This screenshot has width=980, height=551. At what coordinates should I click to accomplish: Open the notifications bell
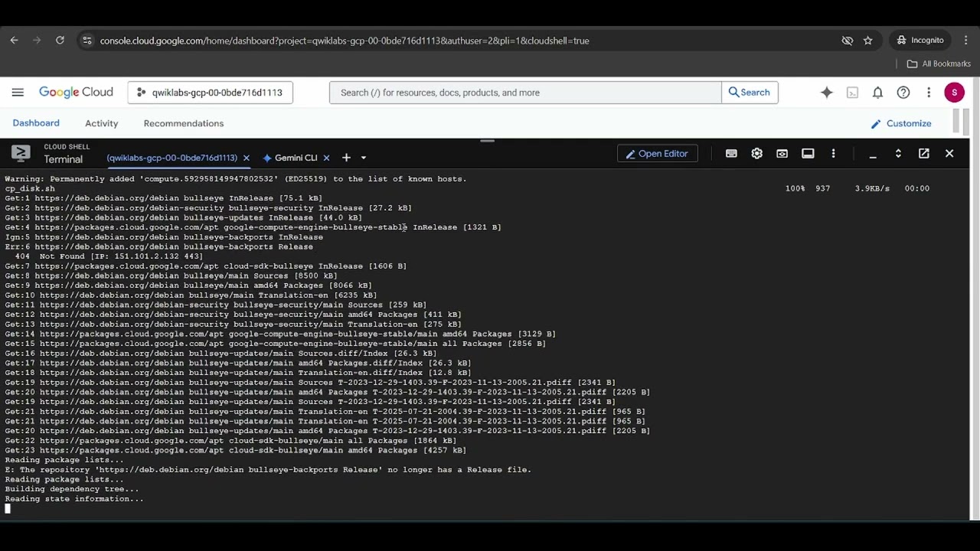pyautogui.click(x=877, y=93)
